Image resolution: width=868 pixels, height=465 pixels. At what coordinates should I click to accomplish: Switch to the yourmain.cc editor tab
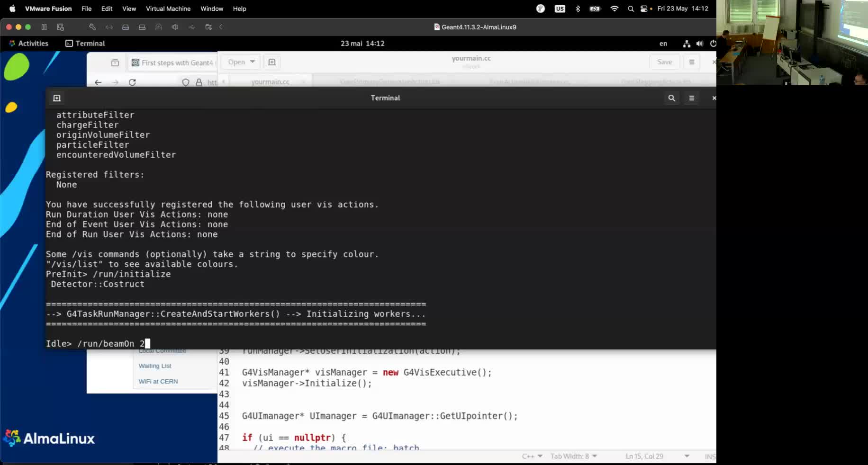pos(270,81)
